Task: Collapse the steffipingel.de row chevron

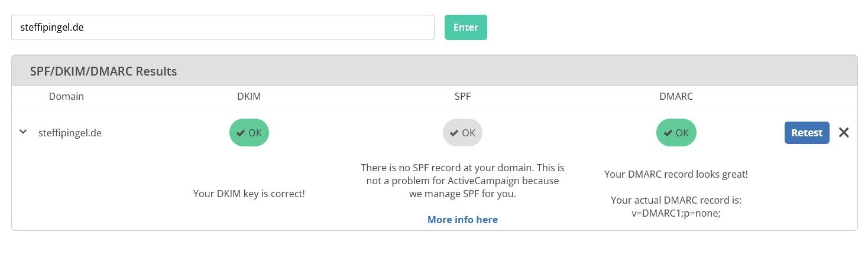Action: 23,132
